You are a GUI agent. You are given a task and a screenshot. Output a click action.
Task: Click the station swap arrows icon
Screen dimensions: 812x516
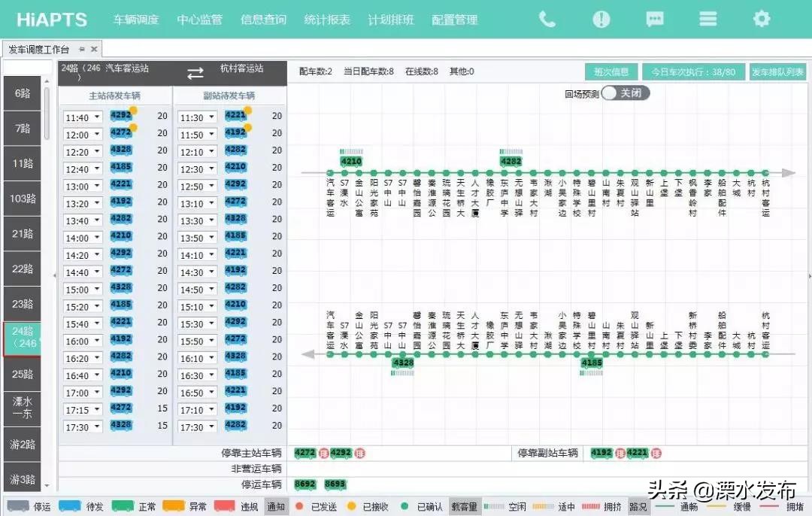(x=195, y=73)
